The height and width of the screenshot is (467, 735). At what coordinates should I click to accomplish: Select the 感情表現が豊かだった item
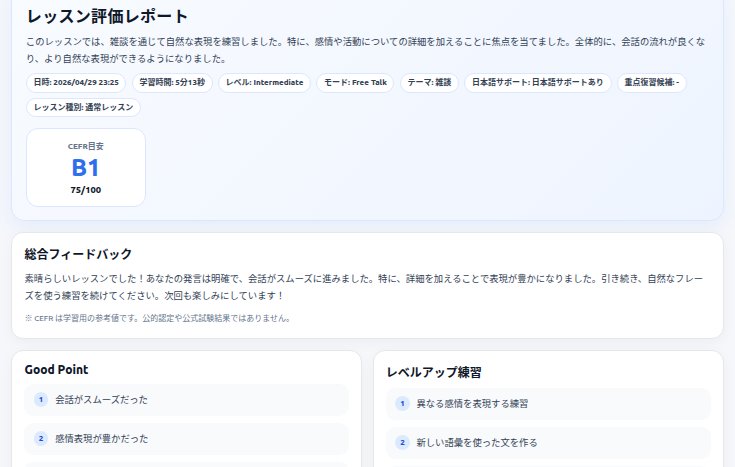(x=186, y=439)
